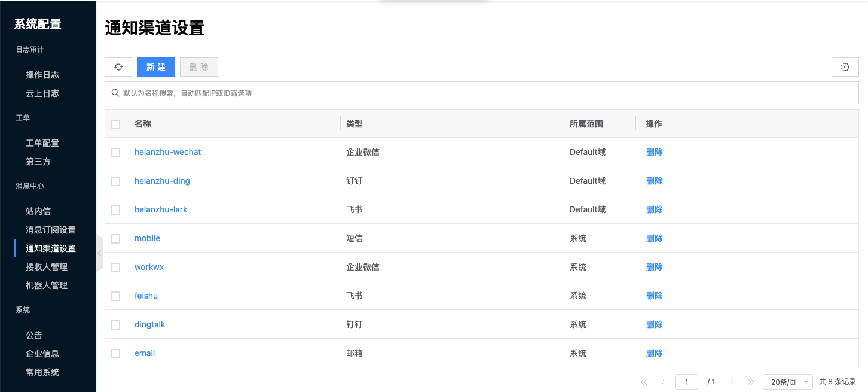The height and width of the screenshot is (392, 868).
Task: Click the page number input box
Action: tap(686, 382)
